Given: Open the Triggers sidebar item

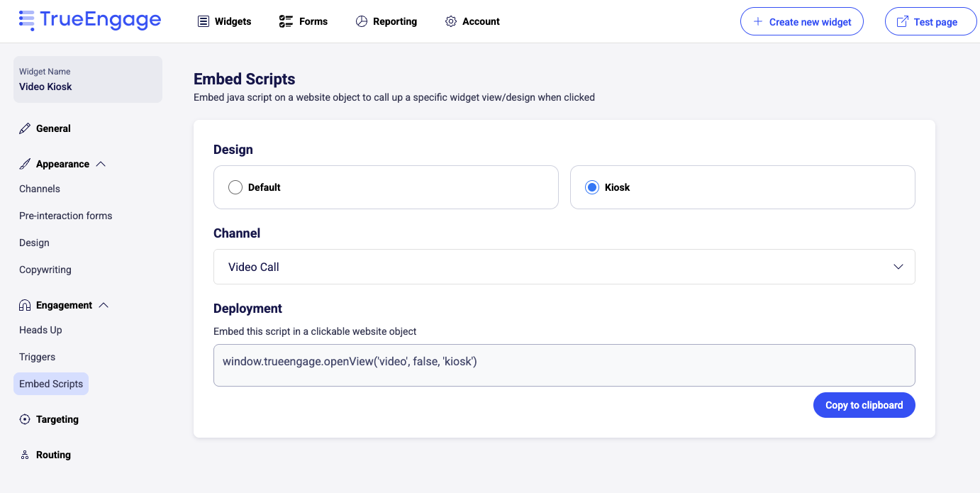Looking at the screenshot, I should coord(37,357).
